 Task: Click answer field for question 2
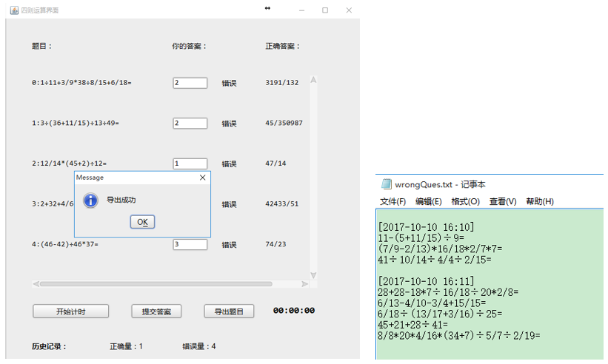tap(190, 164)
